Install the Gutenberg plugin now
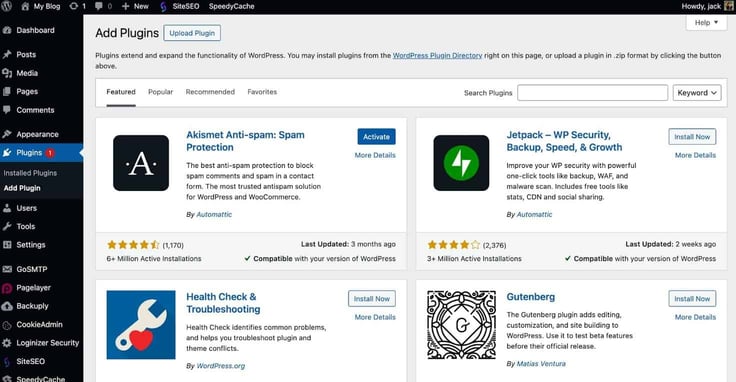736x382 pixels. [x=692, y=298]
